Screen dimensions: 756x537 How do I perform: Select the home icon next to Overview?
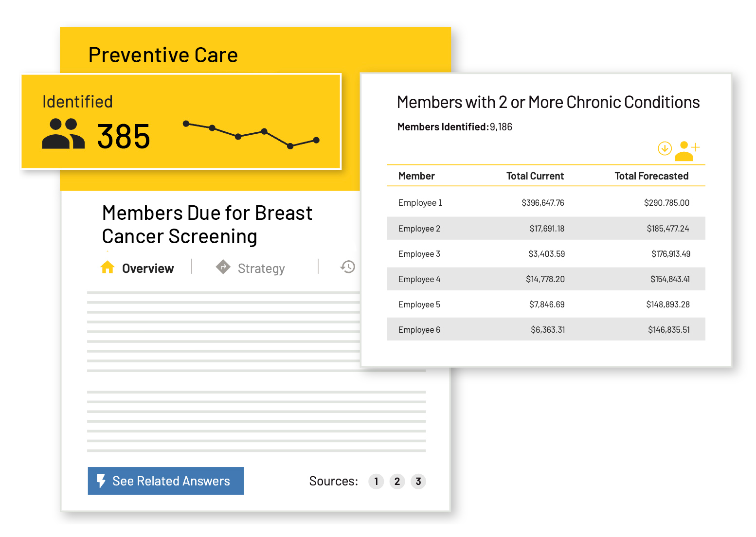(108, 267)
